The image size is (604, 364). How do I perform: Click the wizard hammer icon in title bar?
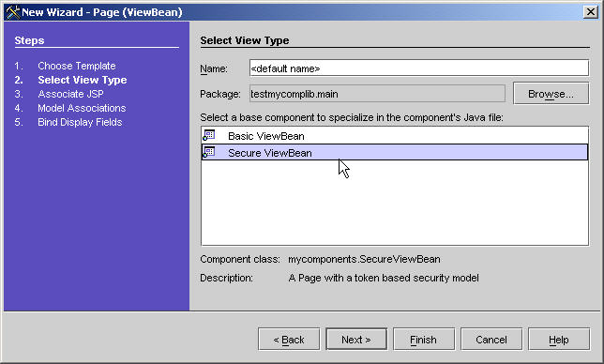pyautogui.click(x=13, y=12)
